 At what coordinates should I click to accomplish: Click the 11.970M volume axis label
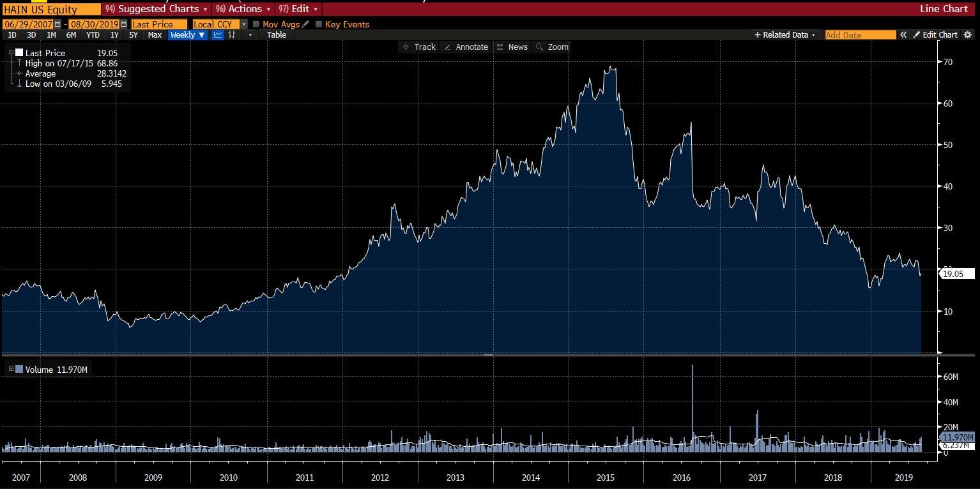pyautogui.click(x=957, y=437)
